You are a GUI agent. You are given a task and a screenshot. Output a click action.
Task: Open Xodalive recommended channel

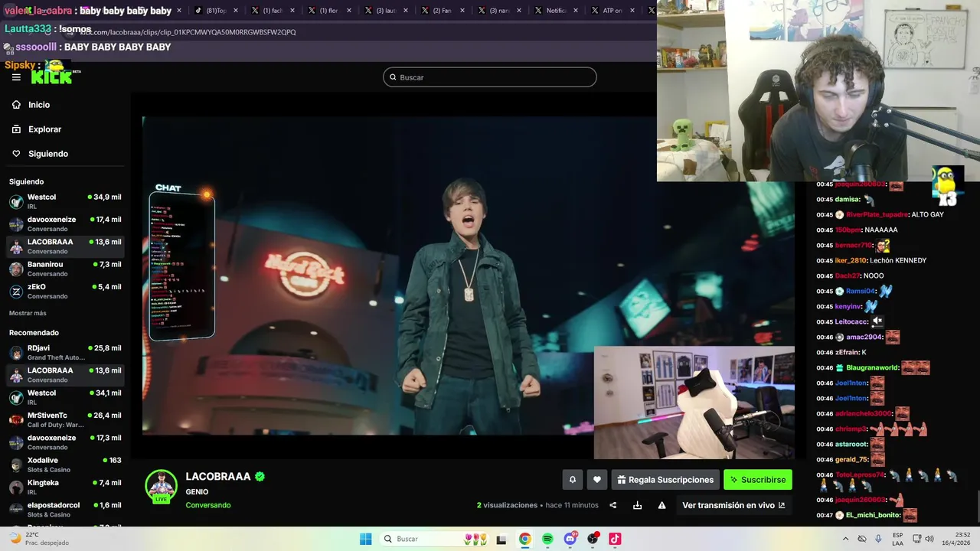[x=65, y=465]
